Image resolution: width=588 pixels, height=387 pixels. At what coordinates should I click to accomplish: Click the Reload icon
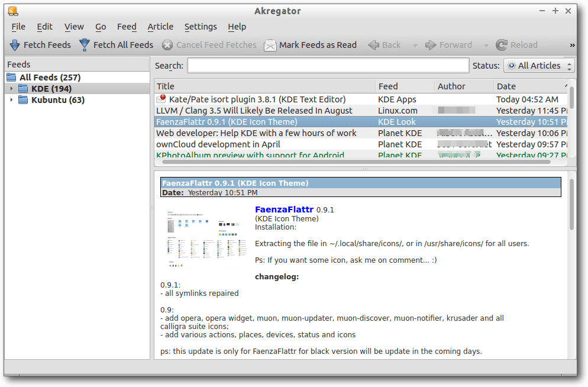pos(502,45)
